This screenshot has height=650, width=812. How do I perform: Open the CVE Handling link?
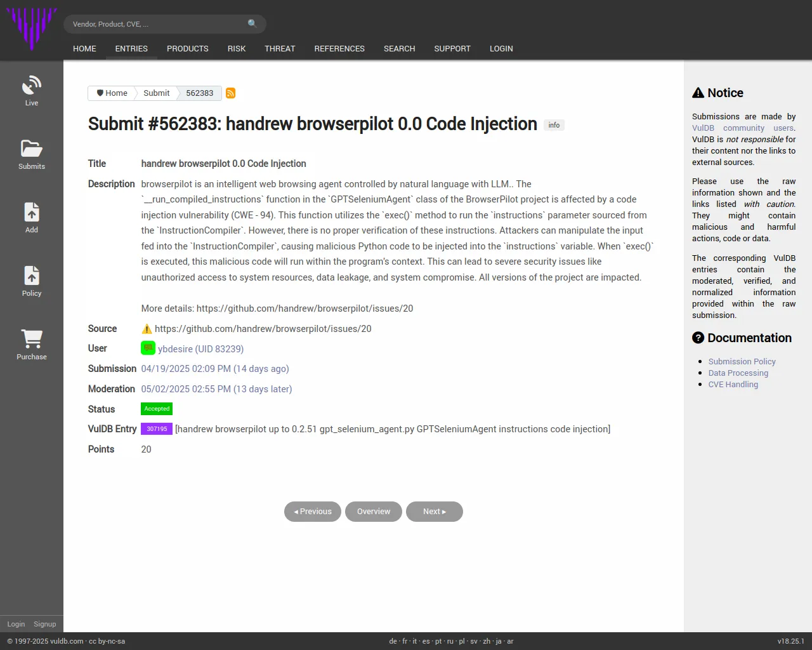733,384
